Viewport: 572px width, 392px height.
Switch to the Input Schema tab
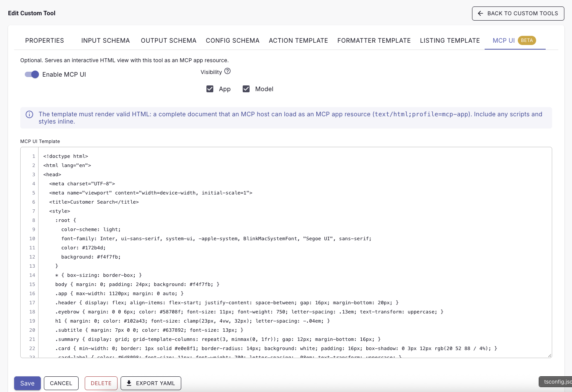(x=106, y=40)
